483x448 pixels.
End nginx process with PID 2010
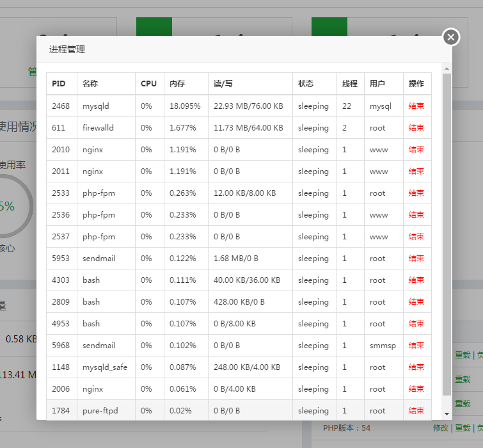416,150
